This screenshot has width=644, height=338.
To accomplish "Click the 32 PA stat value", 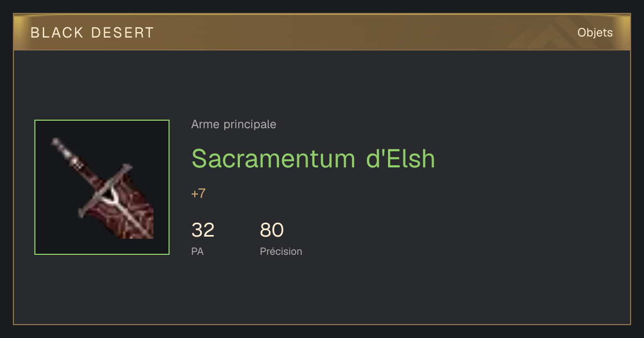I will pos(203,230).
